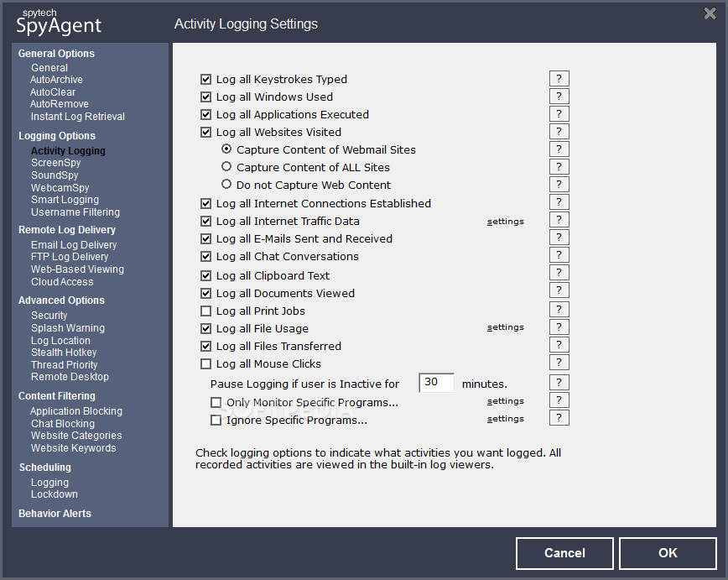Open FTP Log Delivery settings
The image size is (728, 580).
click(70, 257)
